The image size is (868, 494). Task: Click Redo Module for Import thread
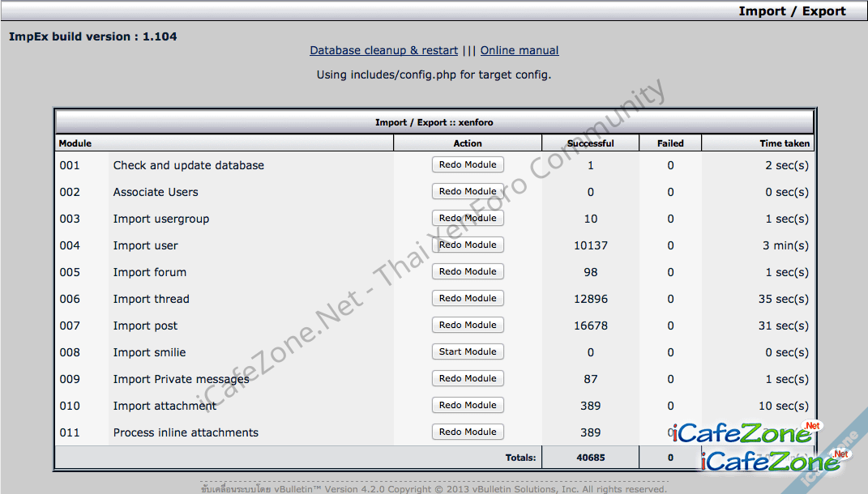468,298
